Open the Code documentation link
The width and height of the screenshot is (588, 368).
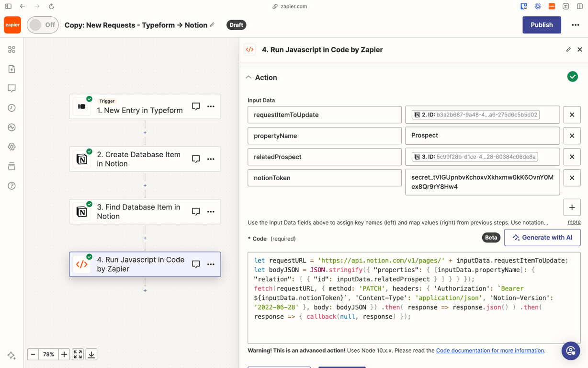(490, 351)
